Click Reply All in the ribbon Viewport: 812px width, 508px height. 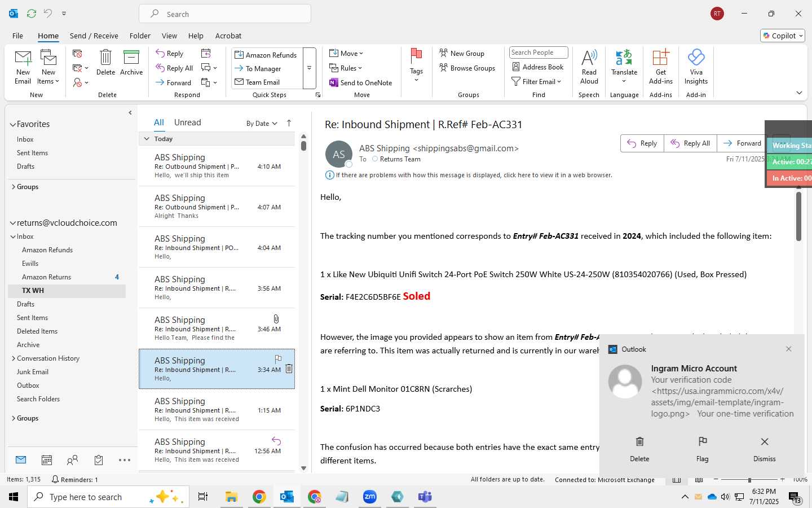(175, 68)
